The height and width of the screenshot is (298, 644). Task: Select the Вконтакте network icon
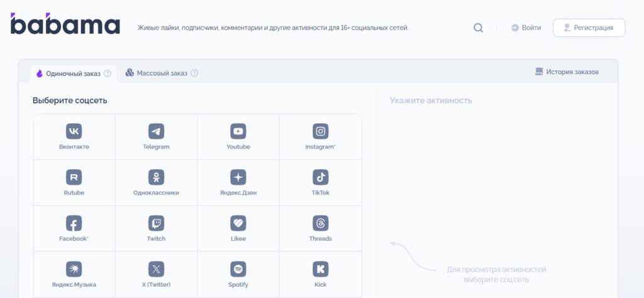tap(74, 131)
